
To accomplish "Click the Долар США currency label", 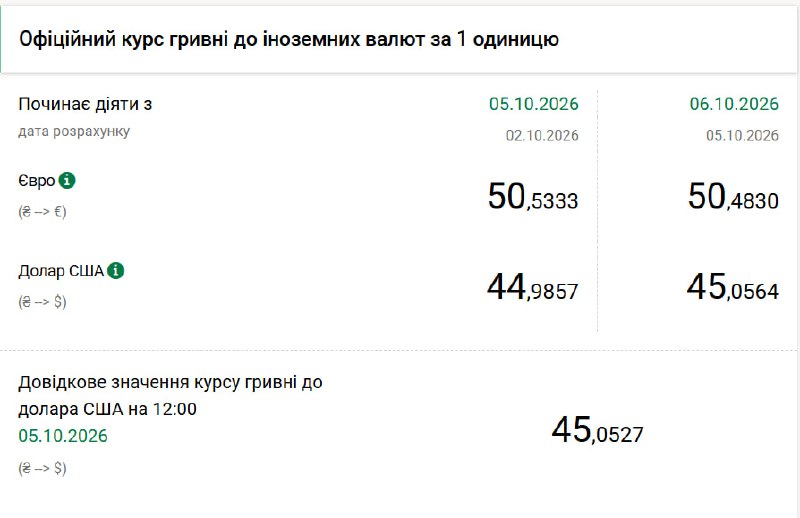I will 61,271.
